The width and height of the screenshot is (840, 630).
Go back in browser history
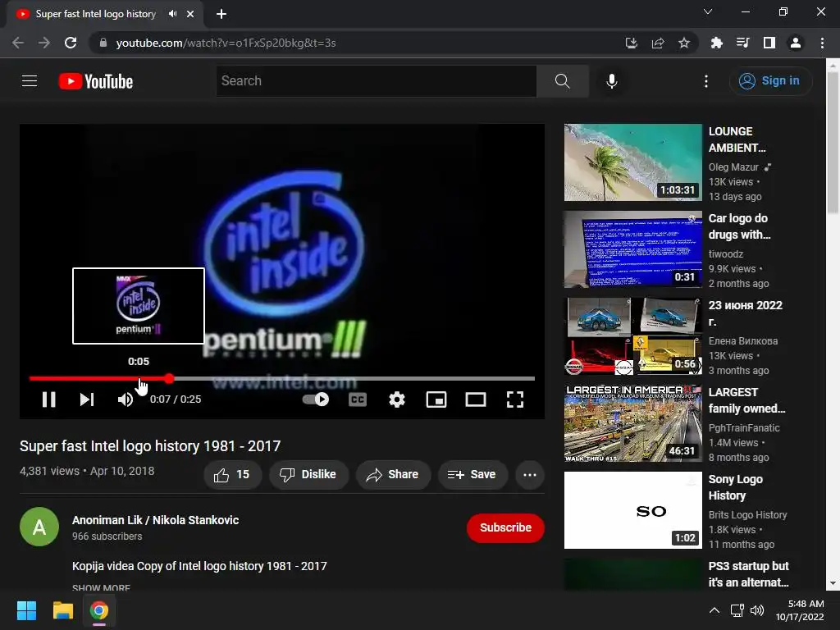(x=18, y=43)
